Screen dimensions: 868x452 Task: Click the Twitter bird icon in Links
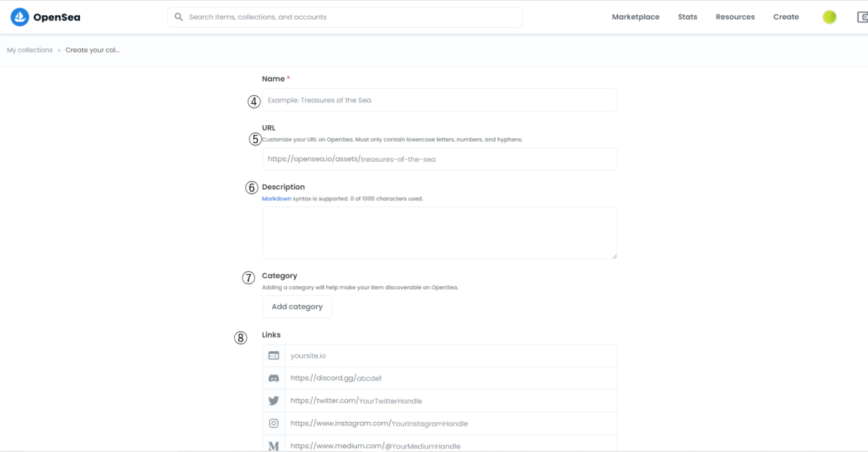click(274, 401)
